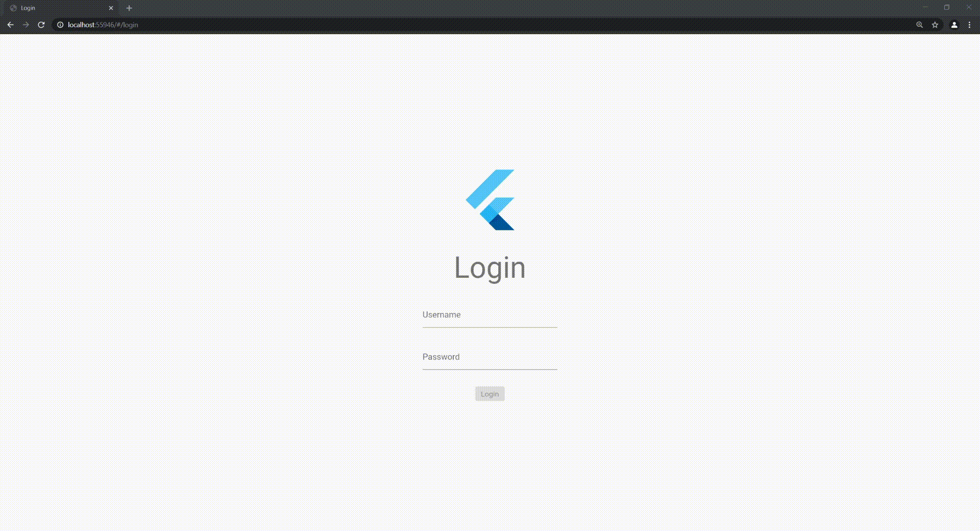Image resolution: width=980 pixels, height=531 pixels.
Task: Close the Login tab
Action: click(x=111, y=8)
